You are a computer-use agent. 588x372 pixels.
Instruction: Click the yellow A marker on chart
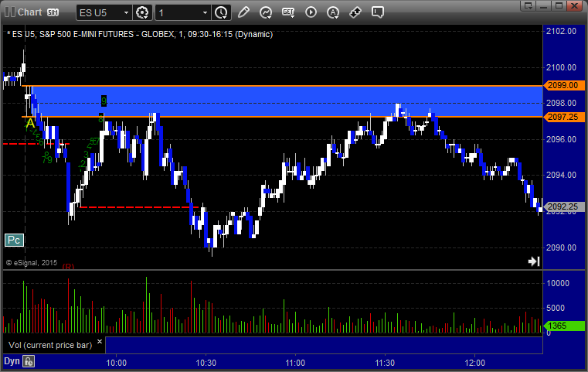coord(30,124)
